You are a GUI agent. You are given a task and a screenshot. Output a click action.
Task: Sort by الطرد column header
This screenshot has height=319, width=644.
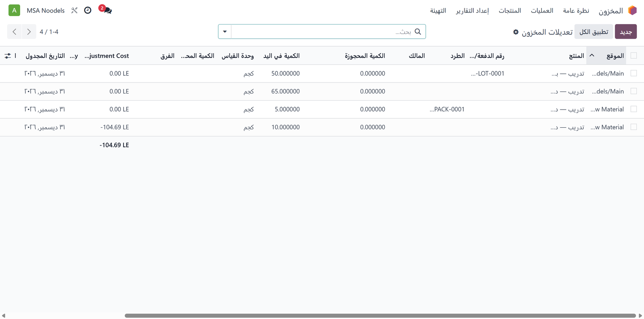(458, 56)
